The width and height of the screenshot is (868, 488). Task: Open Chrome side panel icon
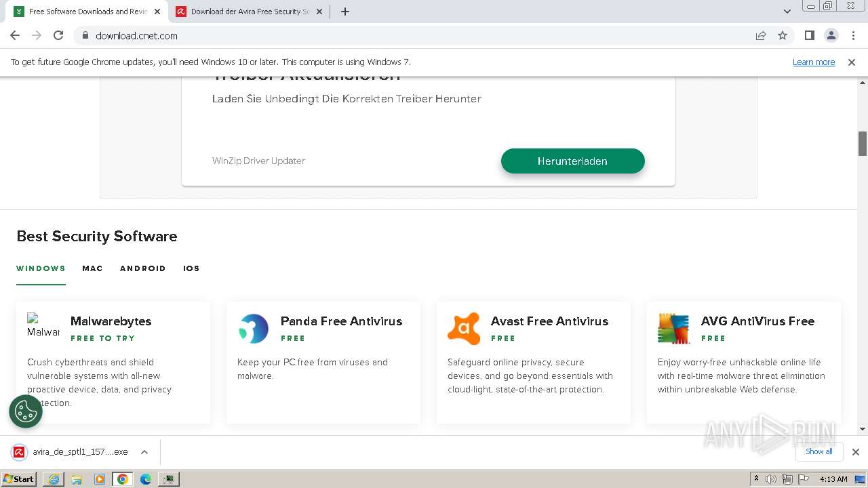point(809,35)
